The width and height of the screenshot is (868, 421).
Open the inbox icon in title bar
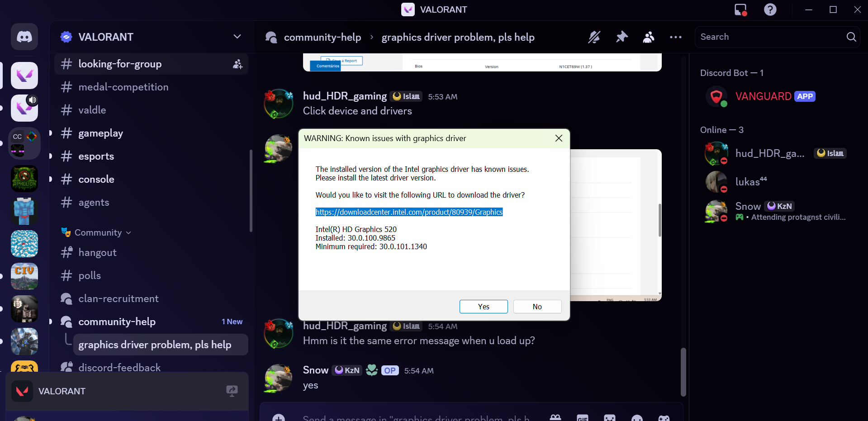(740, 9)
